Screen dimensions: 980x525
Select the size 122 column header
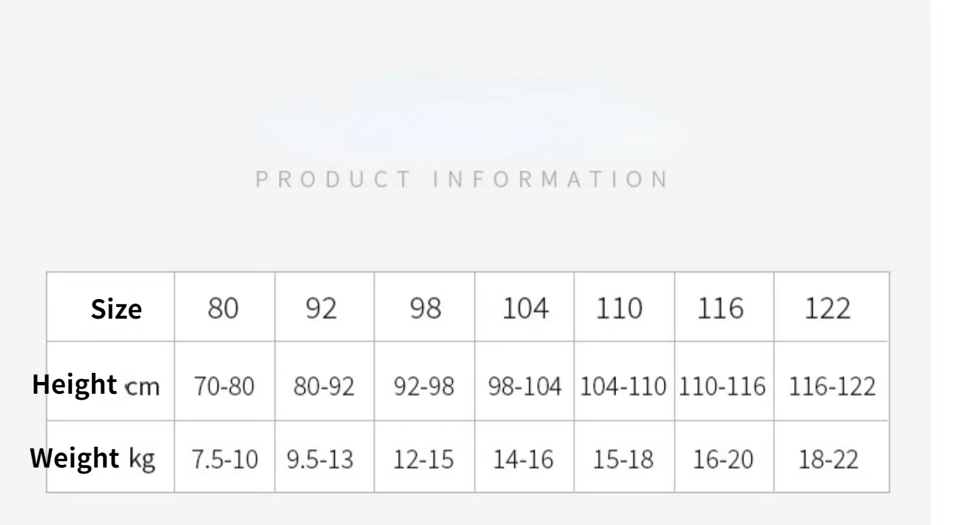pyautogui.click(x=828, y=308)
